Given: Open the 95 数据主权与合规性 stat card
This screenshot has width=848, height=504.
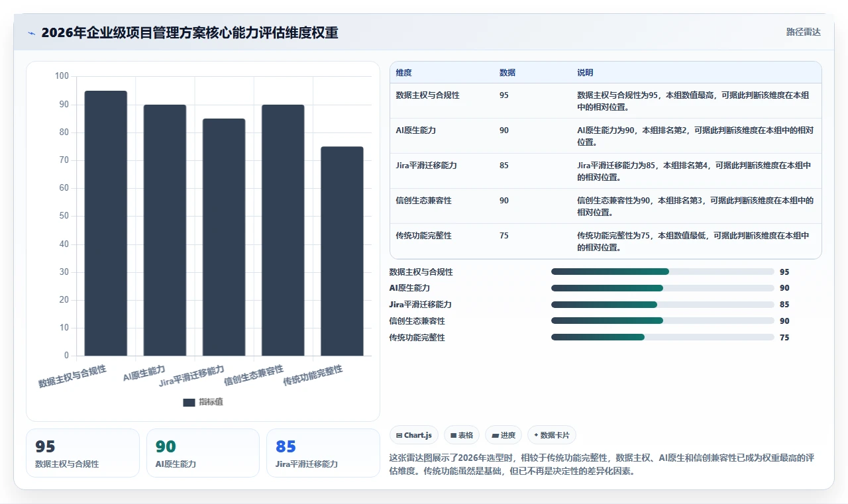Looking at the screenshot, I should [x=83, y=453].
